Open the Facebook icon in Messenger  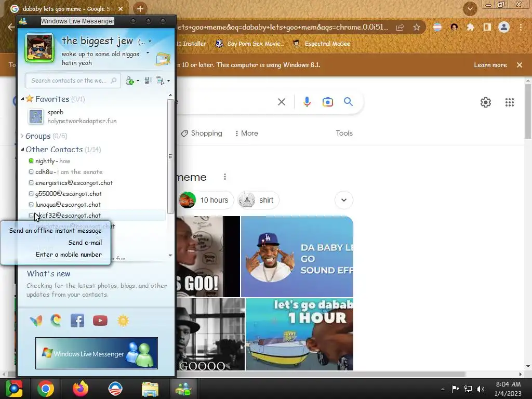click(x=77, y=321)
